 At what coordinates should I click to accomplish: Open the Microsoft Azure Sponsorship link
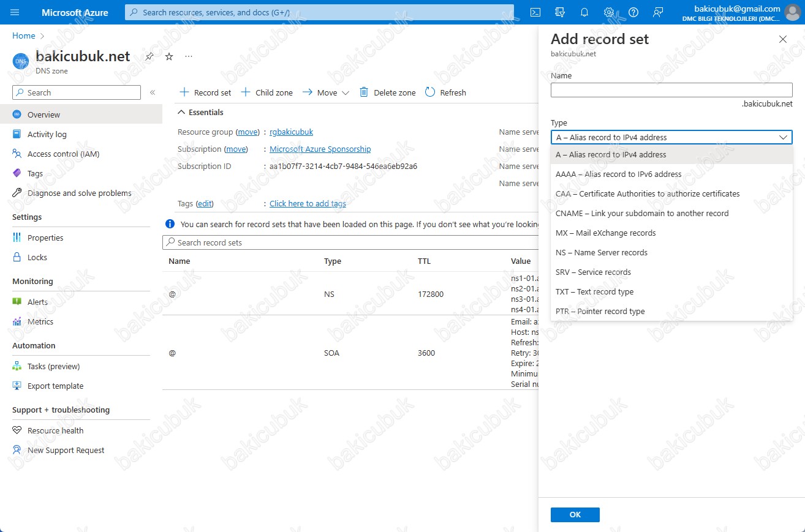tap(320, 149)
